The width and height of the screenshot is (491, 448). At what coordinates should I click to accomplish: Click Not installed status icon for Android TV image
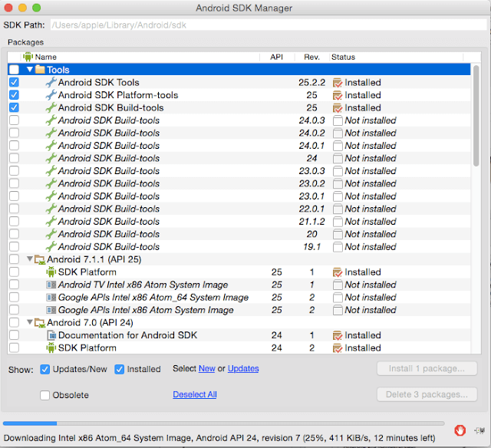(338, 285)
